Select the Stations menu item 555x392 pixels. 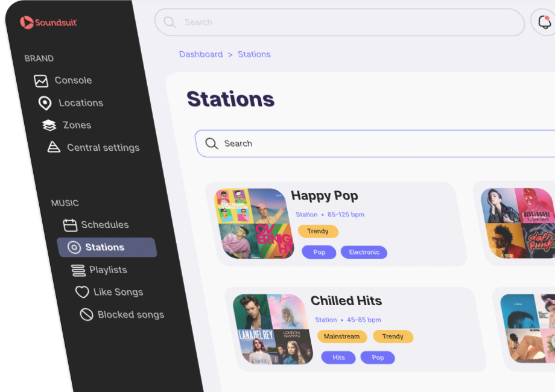pos(107,247)
